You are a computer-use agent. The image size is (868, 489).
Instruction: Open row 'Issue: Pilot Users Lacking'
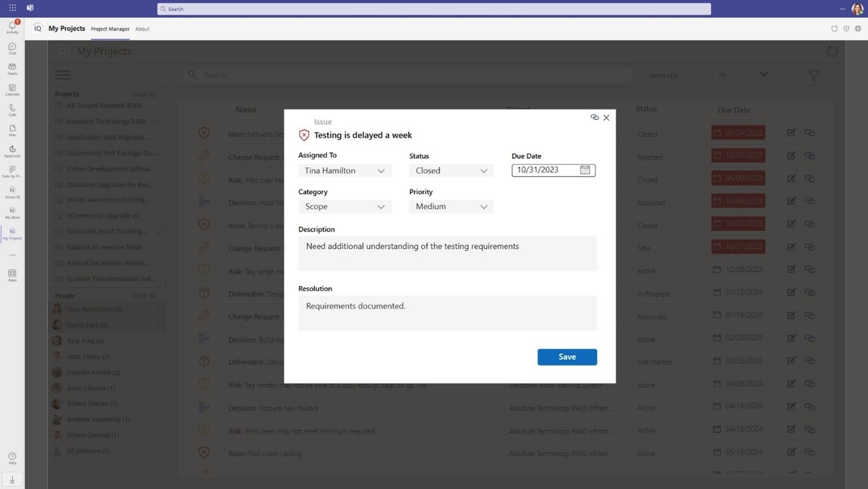pos(265,453)
